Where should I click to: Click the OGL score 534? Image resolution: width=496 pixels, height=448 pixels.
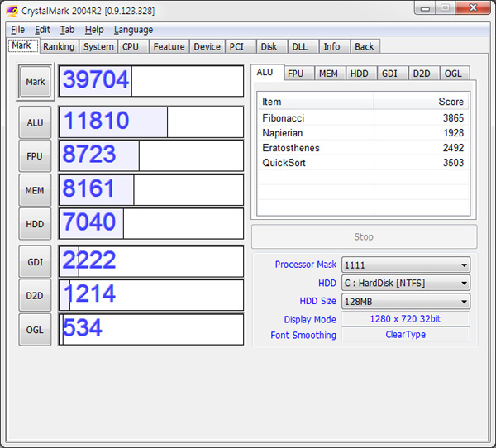click(x=151, y=329)
